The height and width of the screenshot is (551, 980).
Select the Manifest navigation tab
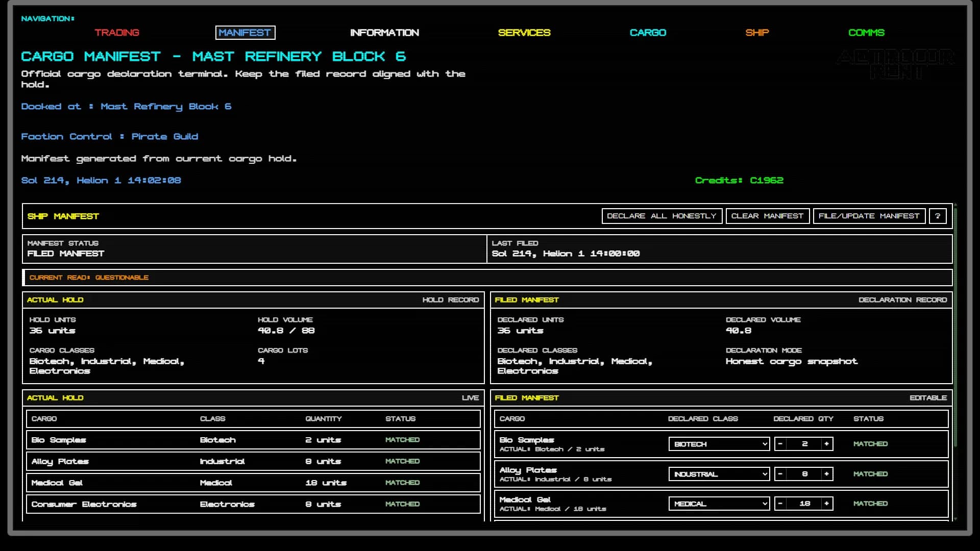coord(245,33)
